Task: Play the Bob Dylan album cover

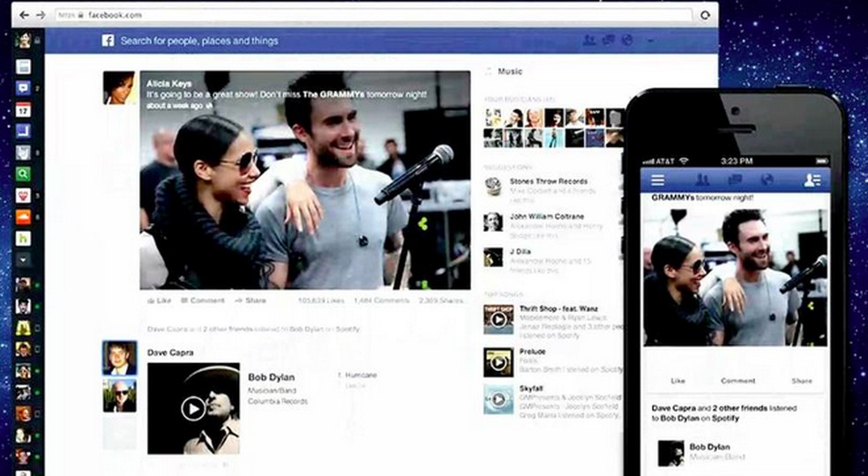Action: (194, 408)
